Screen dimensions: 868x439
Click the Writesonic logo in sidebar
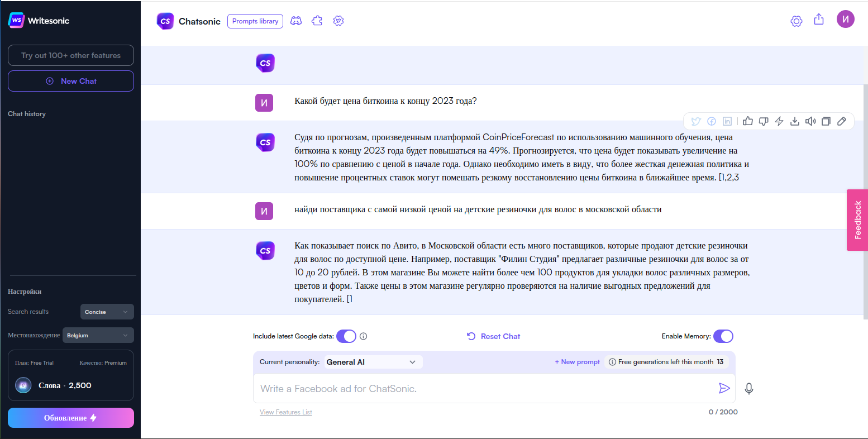point(39,21)
